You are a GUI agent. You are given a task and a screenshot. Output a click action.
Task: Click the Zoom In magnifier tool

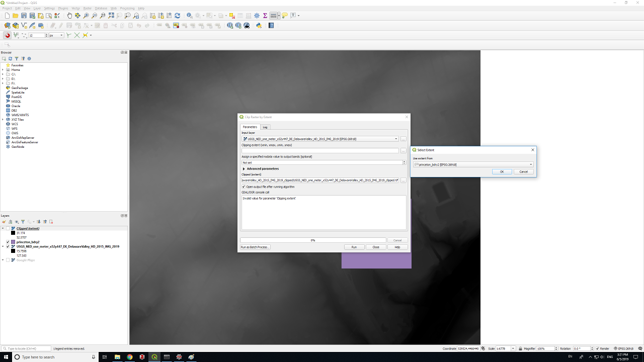click(86, 16)
